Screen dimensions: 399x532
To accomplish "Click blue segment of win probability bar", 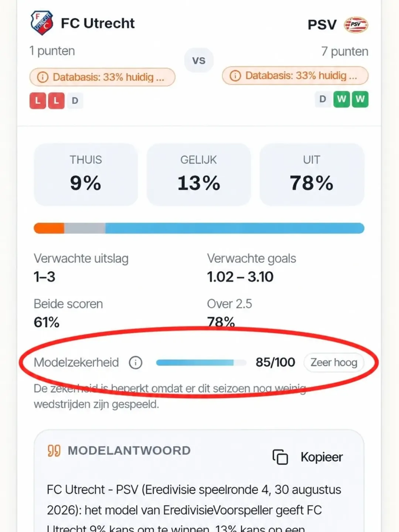I will (x=235, y=228).
